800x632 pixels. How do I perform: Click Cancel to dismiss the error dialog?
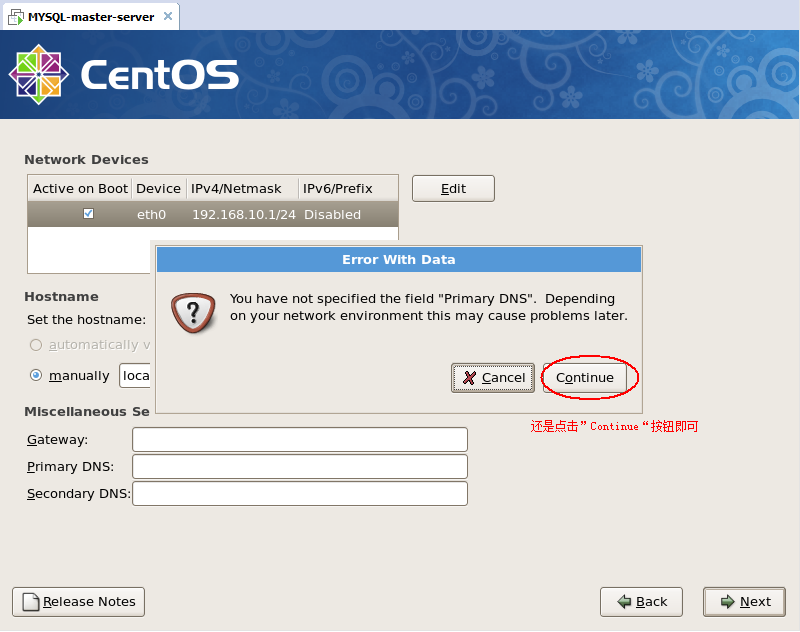pyautogui.click(x=493, y=378)
